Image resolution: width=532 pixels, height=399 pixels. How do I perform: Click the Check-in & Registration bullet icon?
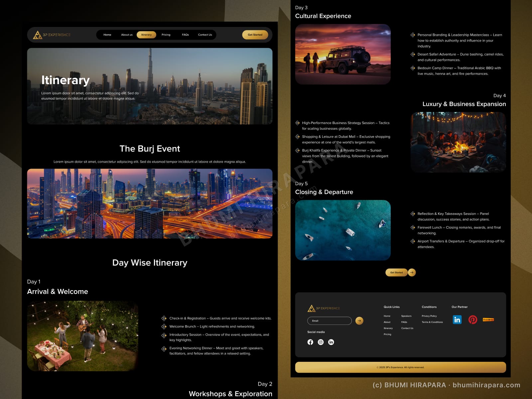point(164,318)
